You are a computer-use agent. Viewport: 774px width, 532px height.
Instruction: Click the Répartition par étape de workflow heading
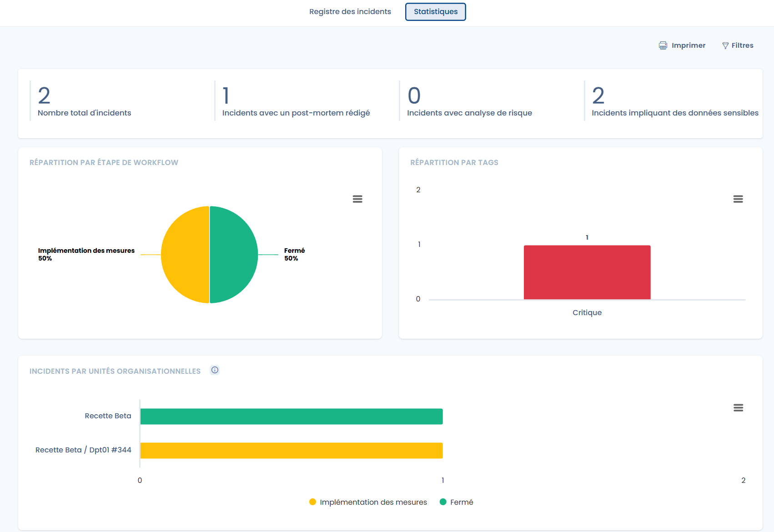pyautogui.click(x=104, y=162)
